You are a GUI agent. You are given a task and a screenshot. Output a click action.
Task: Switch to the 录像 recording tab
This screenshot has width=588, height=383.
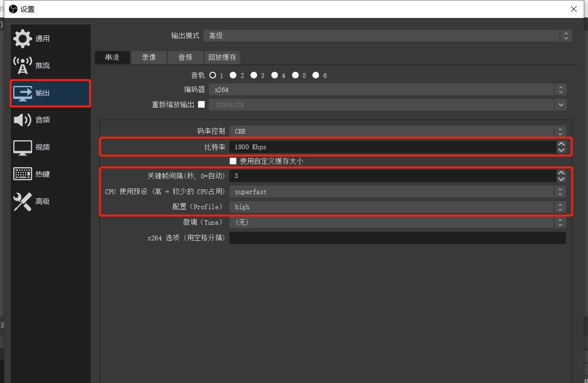tap(149, 57)
